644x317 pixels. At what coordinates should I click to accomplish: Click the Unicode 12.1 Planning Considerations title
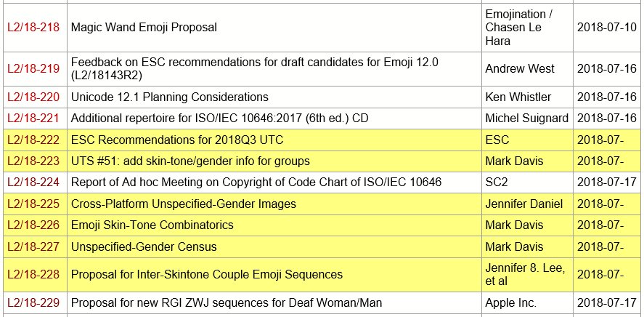(170, 97)
